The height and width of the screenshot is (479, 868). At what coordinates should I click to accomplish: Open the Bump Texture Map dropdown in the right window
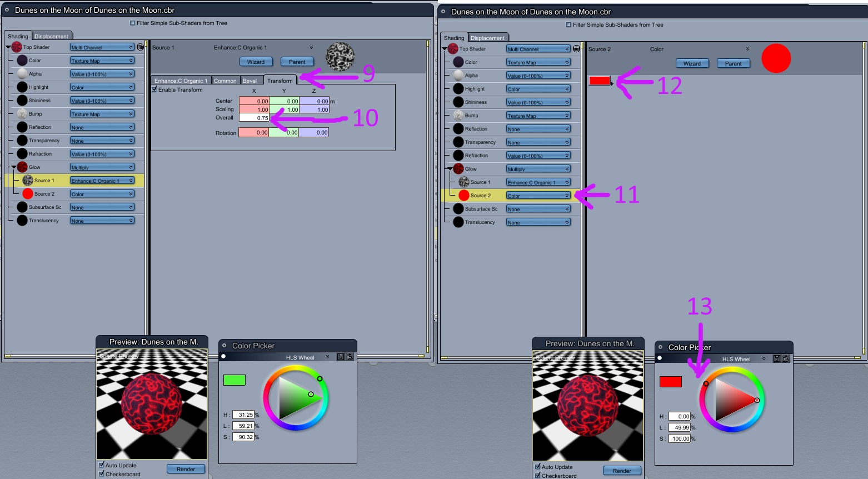538,116
